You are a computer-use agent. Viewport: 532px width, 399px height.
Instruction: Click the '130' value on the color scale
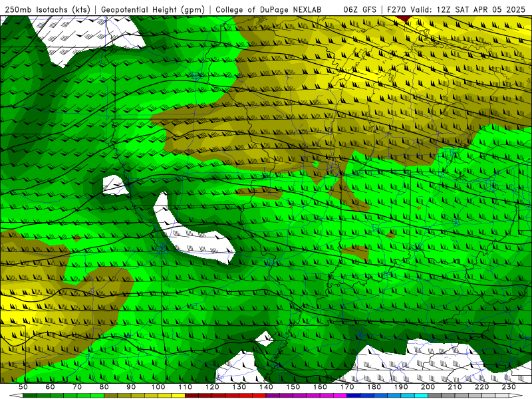tap(239, 387)
